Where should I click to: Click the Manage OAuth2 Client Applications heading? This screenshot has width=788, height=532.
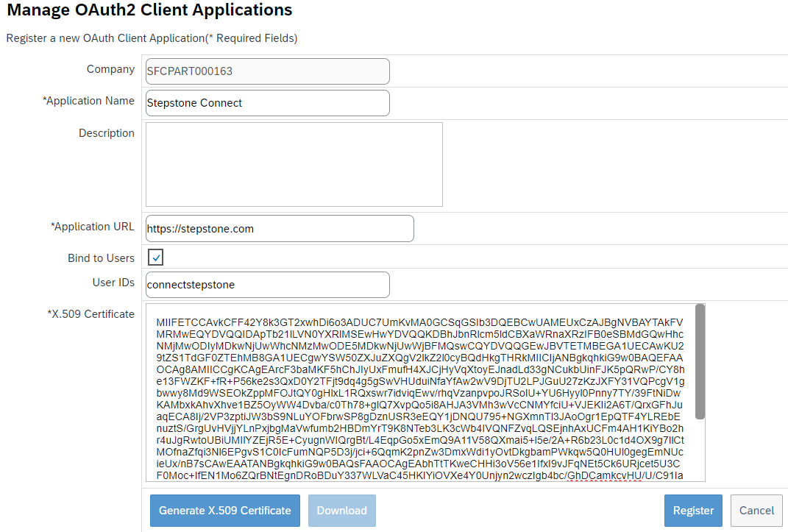[149, 10]
